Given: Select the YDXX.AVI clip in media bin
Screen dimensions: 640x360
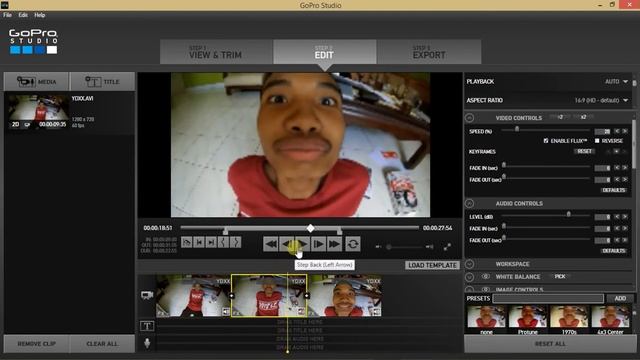Looking at the screenshot, I should click(x=69, y=112).
